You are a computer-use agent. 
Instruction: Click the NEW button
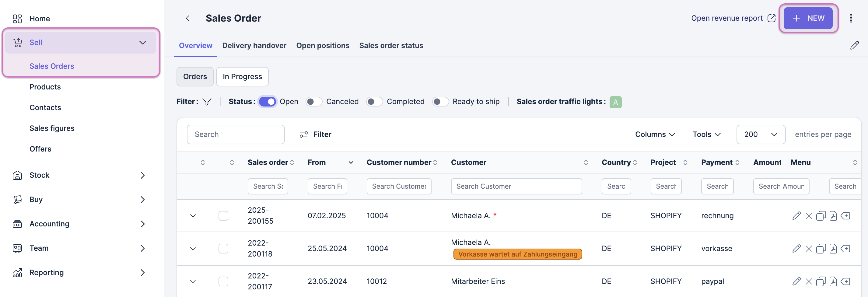coord(808,18)
